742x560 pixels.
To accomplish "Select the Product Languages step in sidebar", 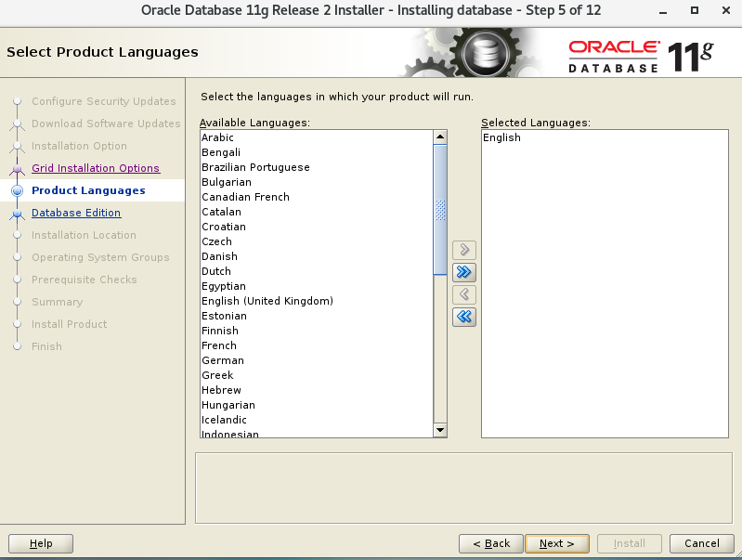I will tap(88, 190).
